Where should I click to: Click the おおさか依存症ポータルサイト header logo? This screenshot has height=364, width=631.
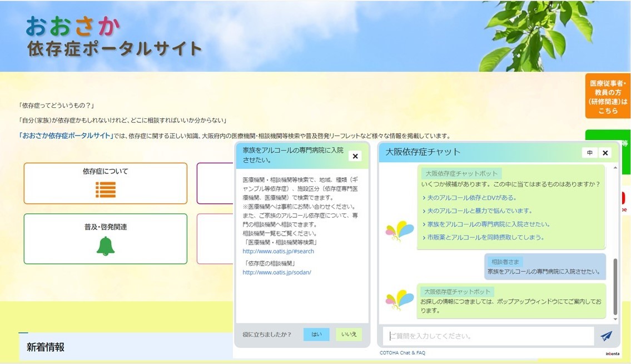coord(113,36)
